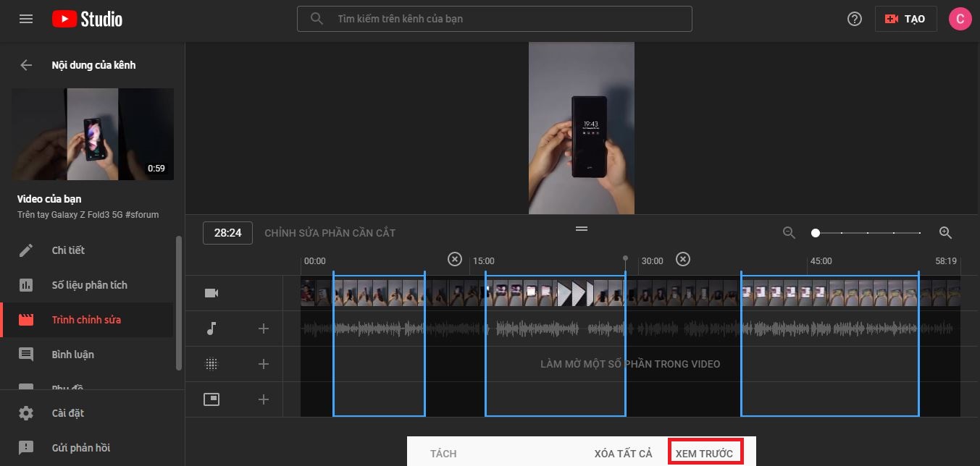The image size is (980, 466).
Task: Click the TẠO create button
Action: (905, 19)
